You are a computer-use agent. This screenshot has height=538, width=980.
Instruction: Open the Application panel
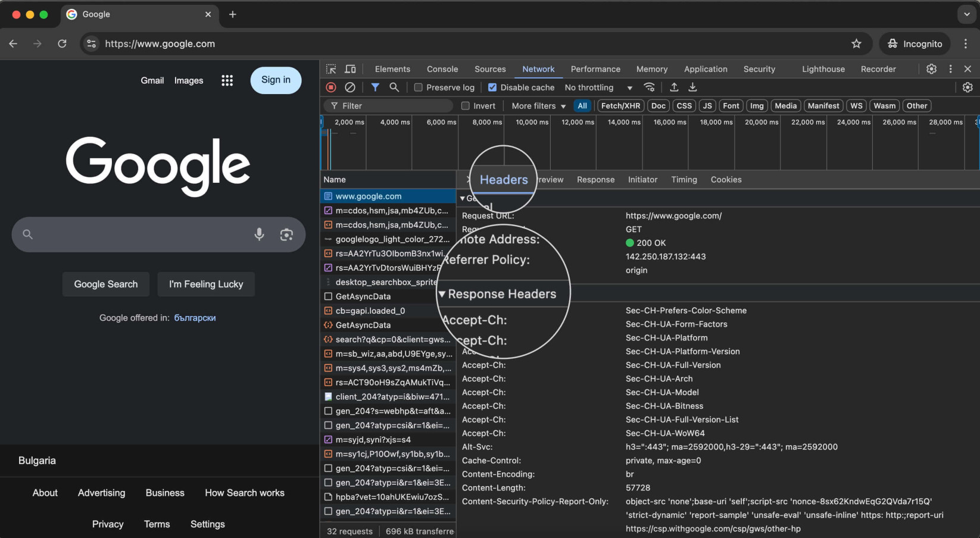point(706,69)
